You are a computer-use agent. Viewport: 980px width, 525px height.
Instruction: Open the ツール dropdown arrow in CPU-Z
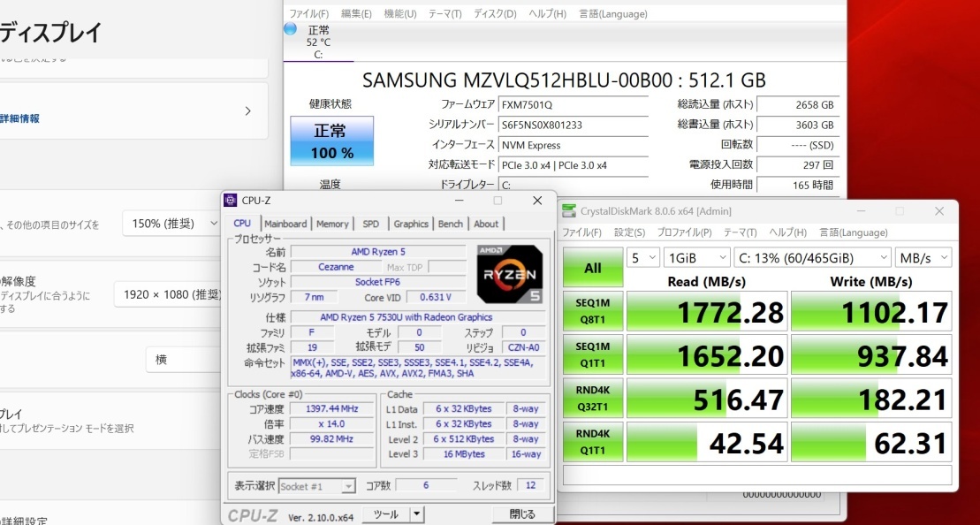pyautogui.click(x=417, y=514)
